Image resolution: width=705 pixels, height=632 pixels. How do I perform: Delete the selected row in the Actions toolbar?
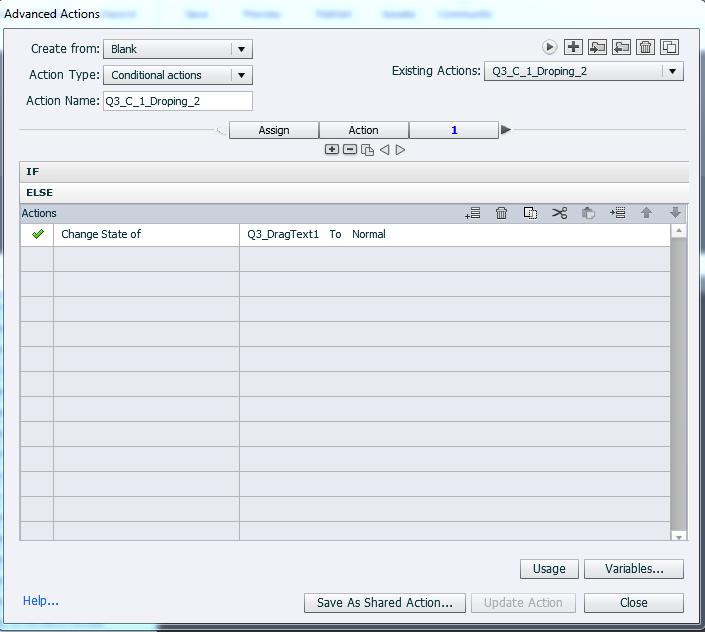tap(502, 213)
